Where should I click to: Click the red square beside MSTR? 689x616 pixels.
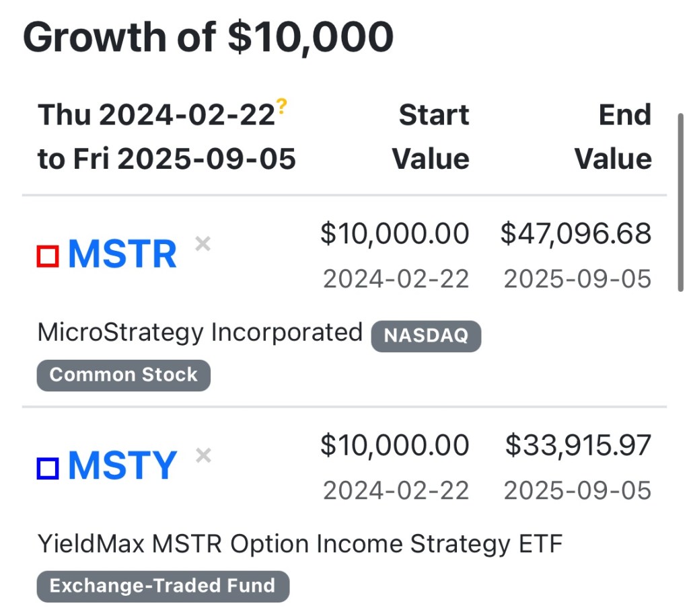click(x=48, y=256)
